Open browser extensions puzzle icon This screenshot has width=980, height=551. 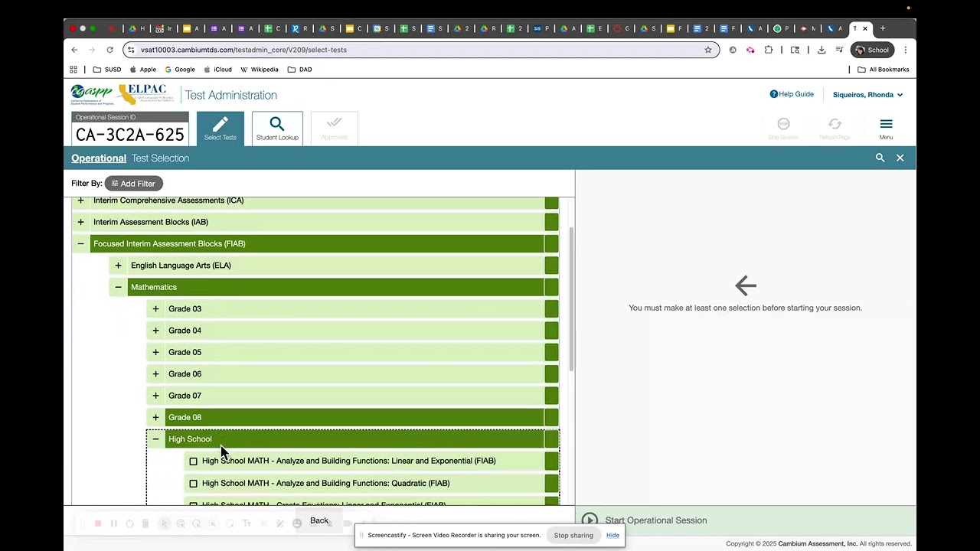(x=769, y=50)
